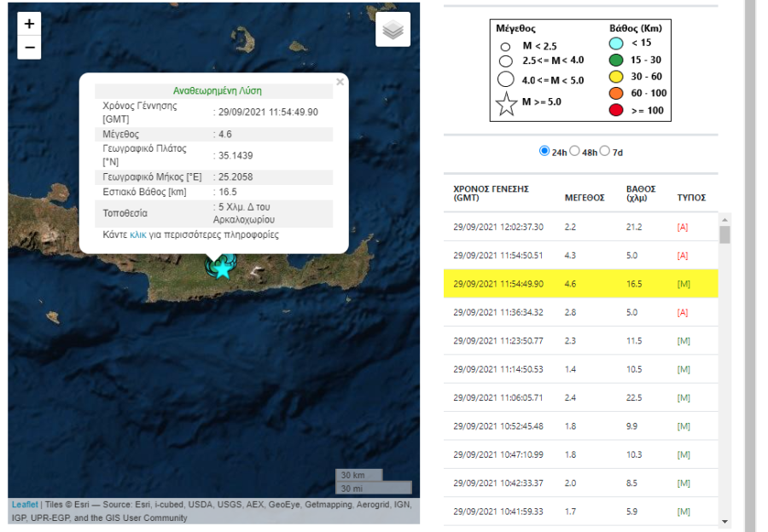The width and height of the screenshot is (768, 532).
Task: Click the list scrollbar thumb
Action: click(x=724, y=234)
